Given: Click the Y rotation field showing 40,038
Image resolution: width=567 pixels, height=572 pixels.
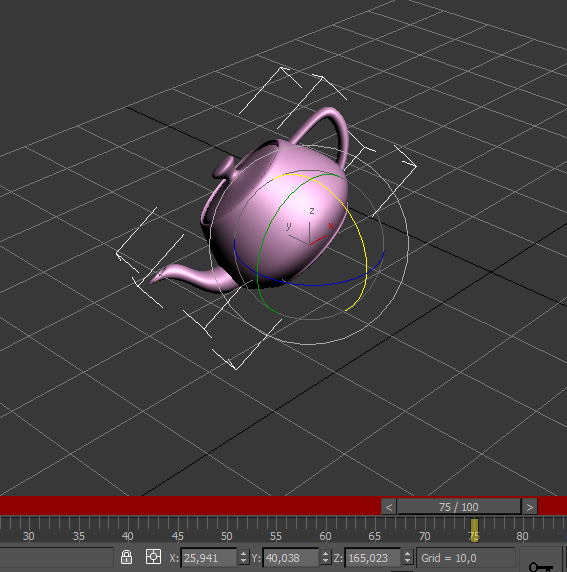Looking at the screenshot, I should point(291,558).
